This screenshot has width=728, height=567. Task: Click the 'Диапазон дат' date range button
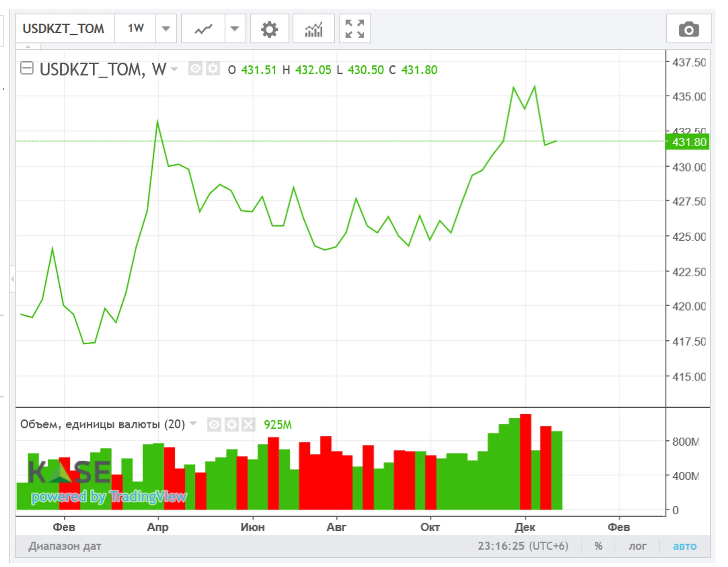pyautogui.click(x=65, y=546)
